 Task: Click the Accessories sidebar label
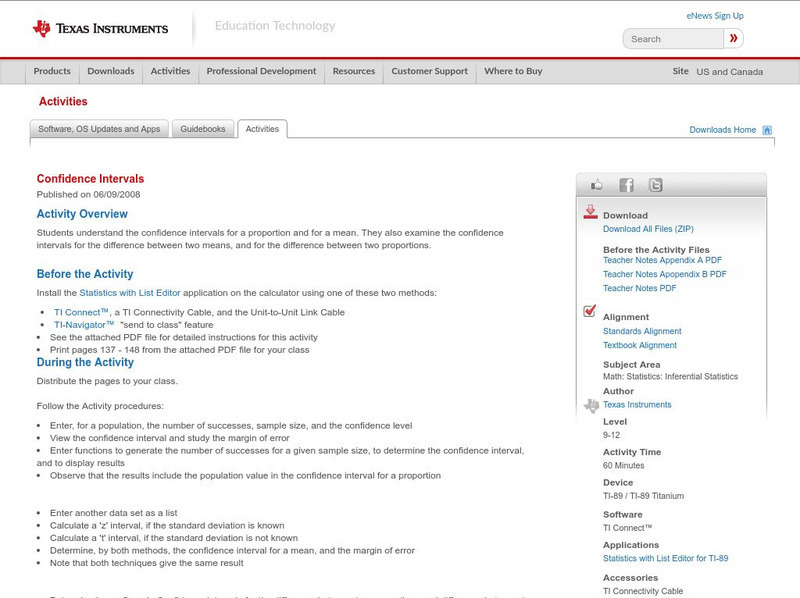coord(631,578)
